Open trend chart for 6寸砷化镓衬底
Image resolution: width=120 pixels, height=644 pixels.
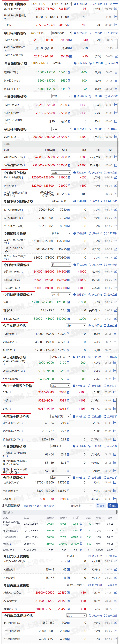pyautogui.click(x=115, y=622)
